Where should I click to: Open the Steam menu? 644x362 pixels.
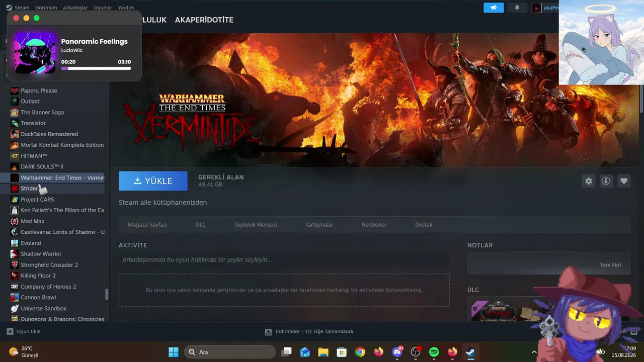22,8
